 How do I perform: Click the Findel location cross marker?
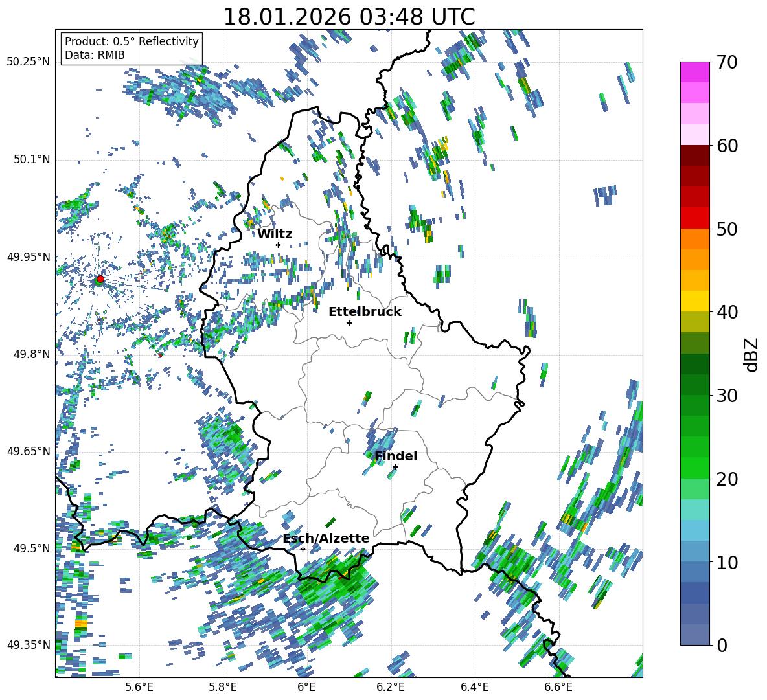[x=395, y=468]
